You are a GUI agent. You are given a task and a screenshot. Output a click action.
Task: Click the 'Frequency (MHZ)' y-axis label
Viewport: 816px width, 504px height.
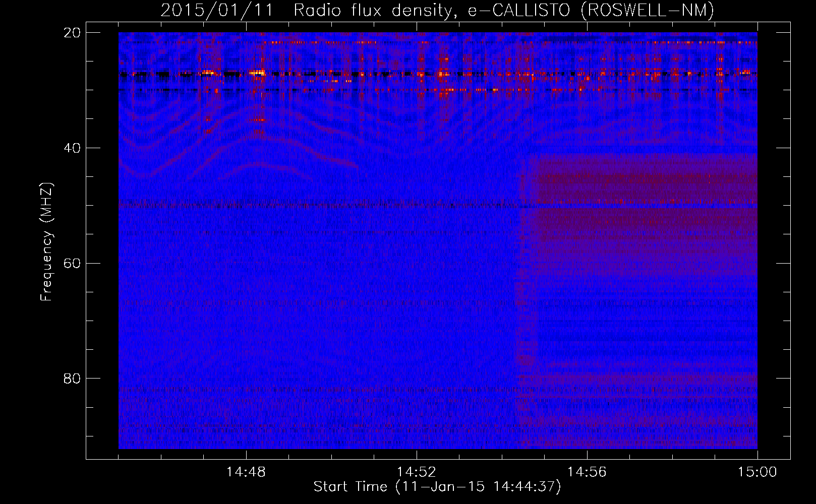point(46,242)
